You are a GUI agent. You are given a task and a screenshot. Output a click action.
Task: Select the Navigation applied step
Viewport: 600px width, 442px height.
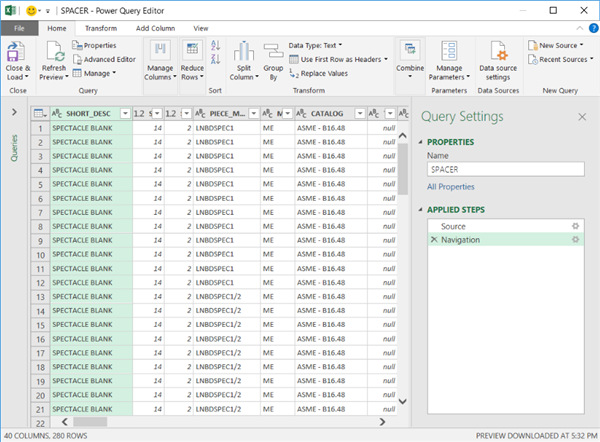click(505, 240)
